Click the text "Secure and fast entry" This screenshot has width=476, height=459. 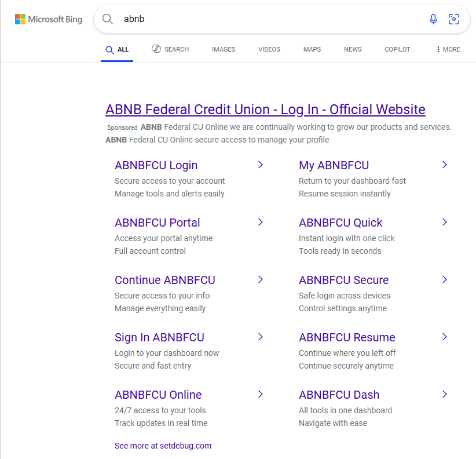click(x=153, y=366)
